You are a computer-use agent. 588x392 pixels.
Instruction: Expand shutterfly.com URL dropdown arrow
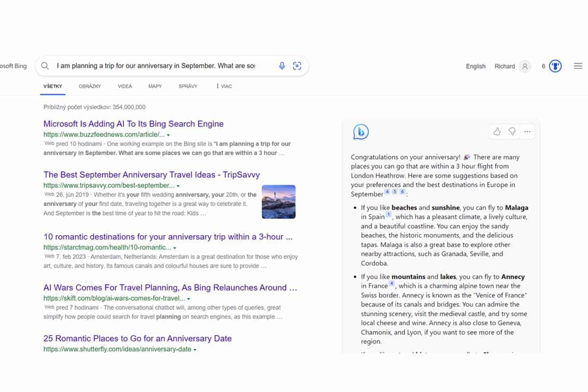point(195,350)
